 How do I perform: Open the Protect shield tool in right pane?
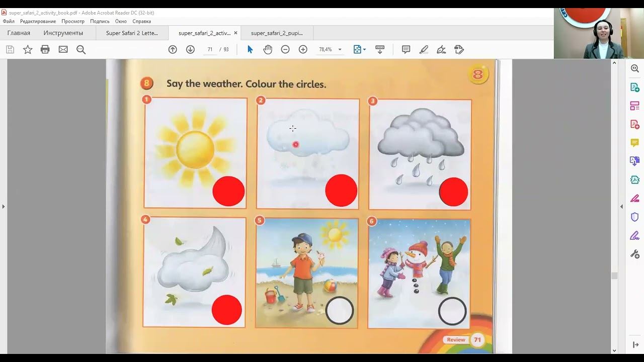[x=635, y=217]
